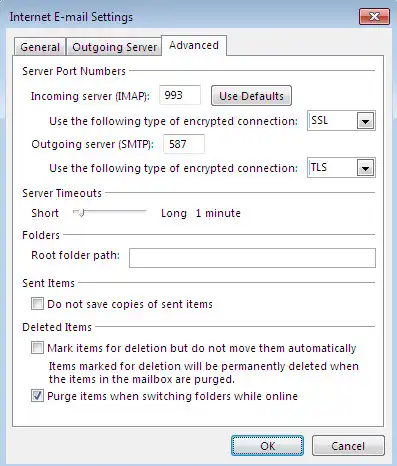The width and height of the screenshot is (397, 466).
Task: Check Mark items for deletion checkbox
Action: click(x=37, y=348)
